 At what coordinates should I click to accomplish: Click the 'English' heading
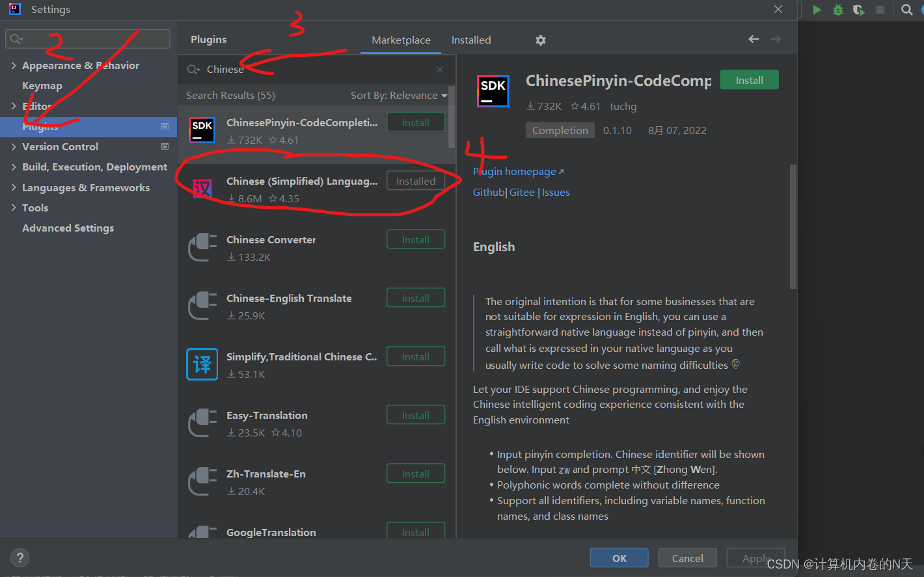494,247
